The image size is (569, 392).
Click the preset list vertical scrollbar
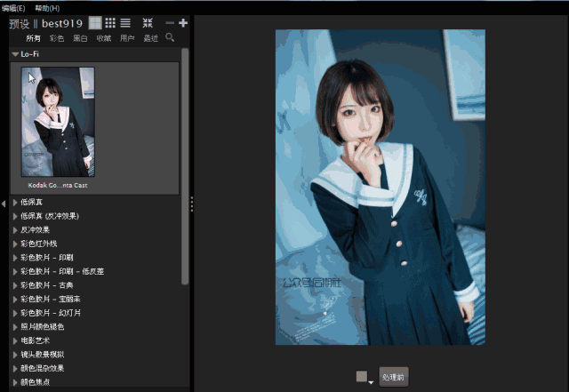tap(185, 166)
